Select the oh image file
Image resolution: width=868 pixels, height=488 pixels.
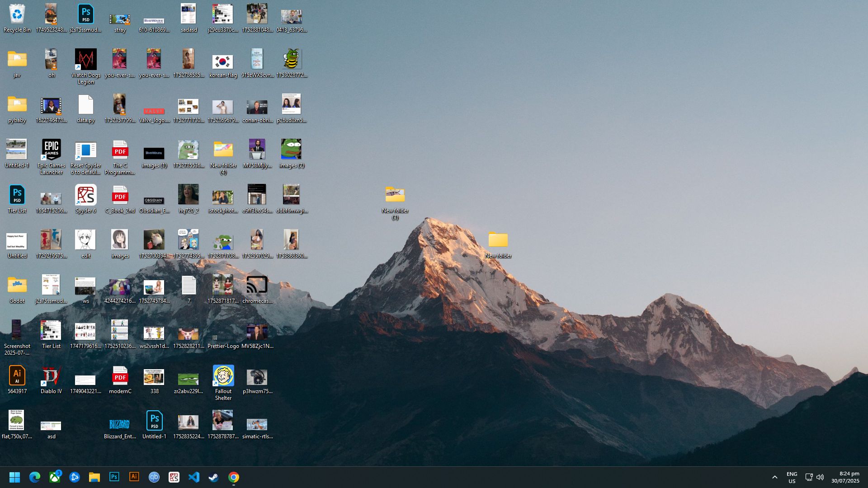tap(52, 63)
